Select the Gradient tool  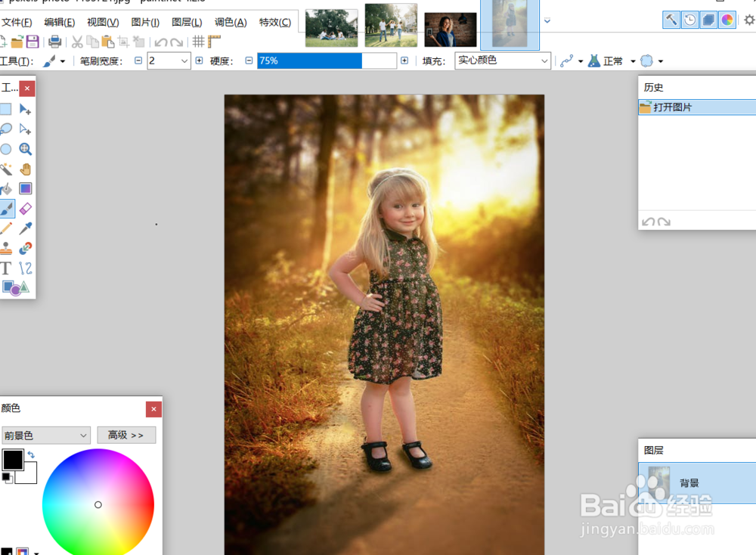click(25, 188)
